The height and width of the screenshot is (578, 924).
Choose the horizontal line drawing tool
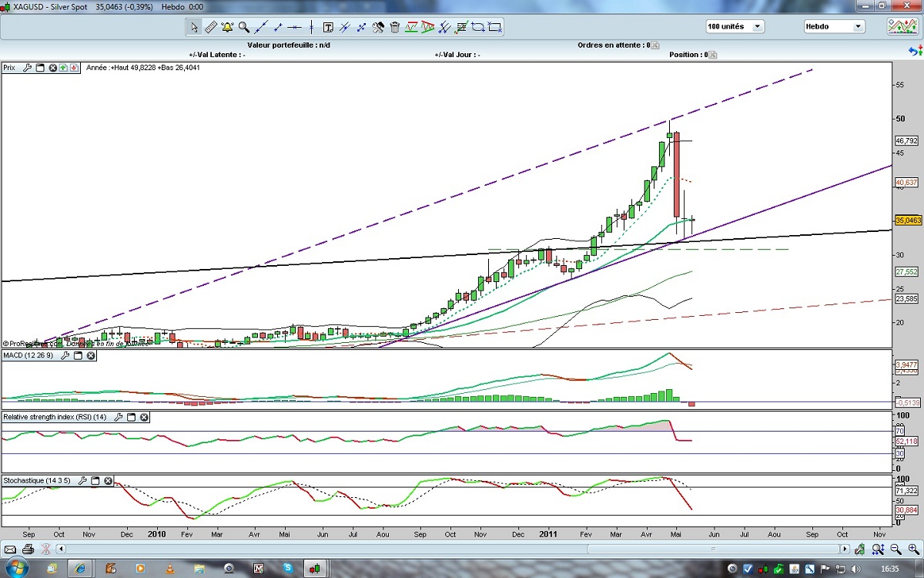click(x=295, y=27)
